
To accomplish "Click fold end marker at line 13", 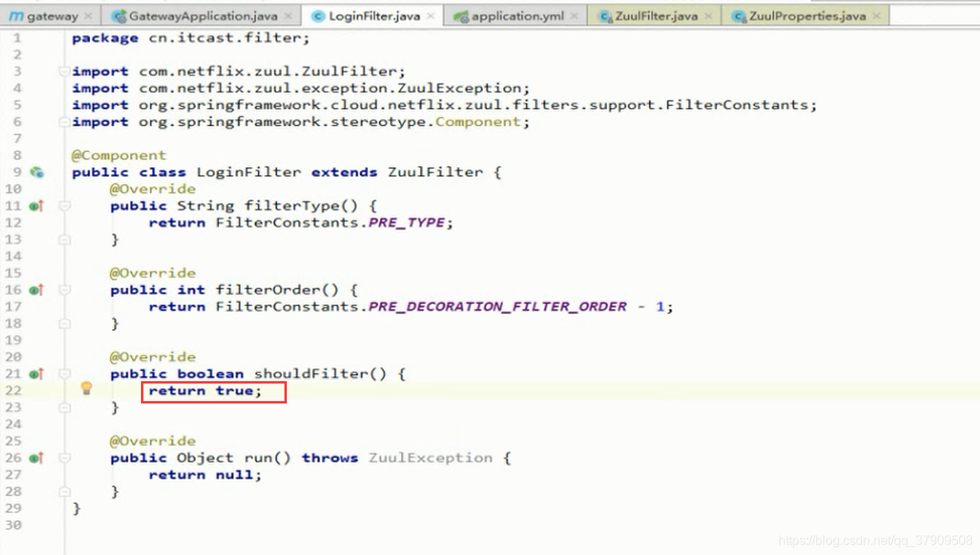I will coord(64,239).
